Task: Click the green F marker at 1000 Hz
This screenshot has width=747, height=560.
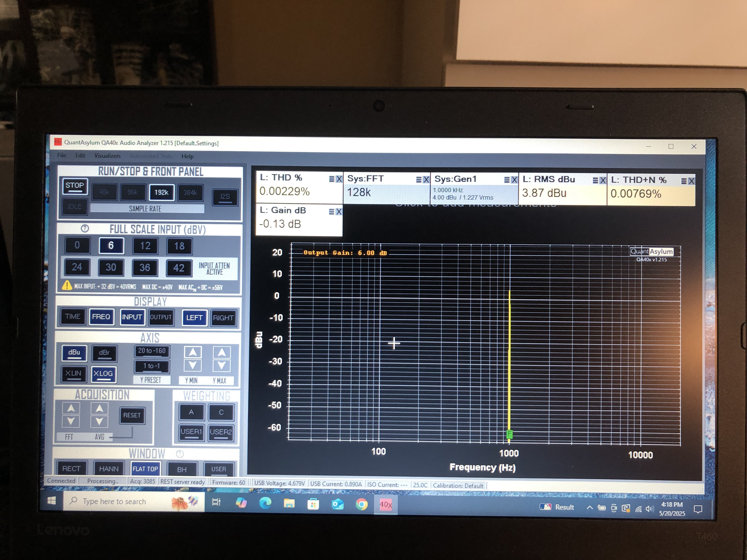Action: [x=510, y=434]
